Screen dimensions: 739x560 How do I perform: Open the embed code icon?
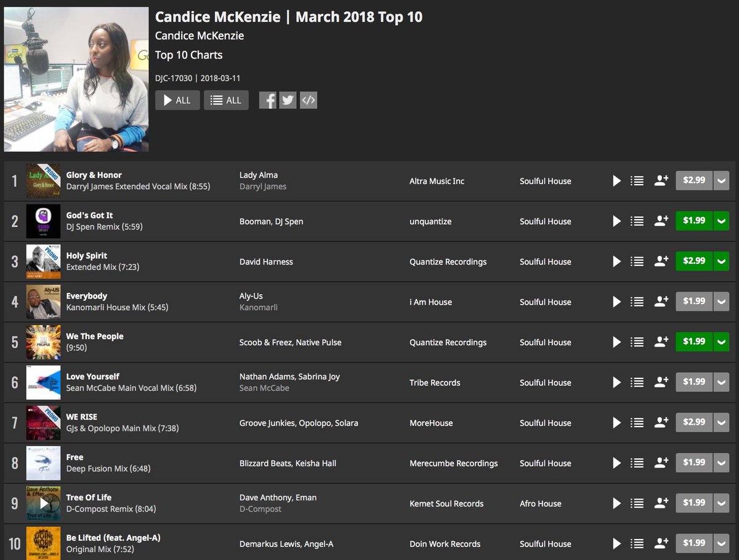pyautogui.click(x=309, y=100)
